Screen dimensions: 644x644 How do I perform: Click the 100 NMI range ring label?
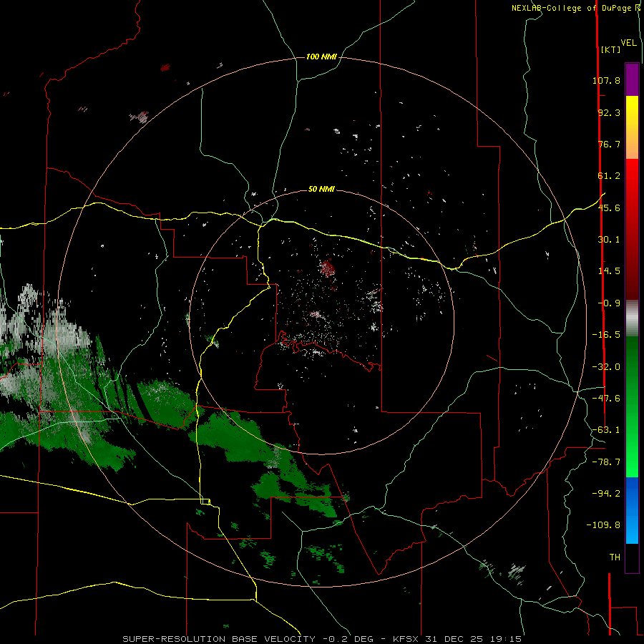coord(321,57)
